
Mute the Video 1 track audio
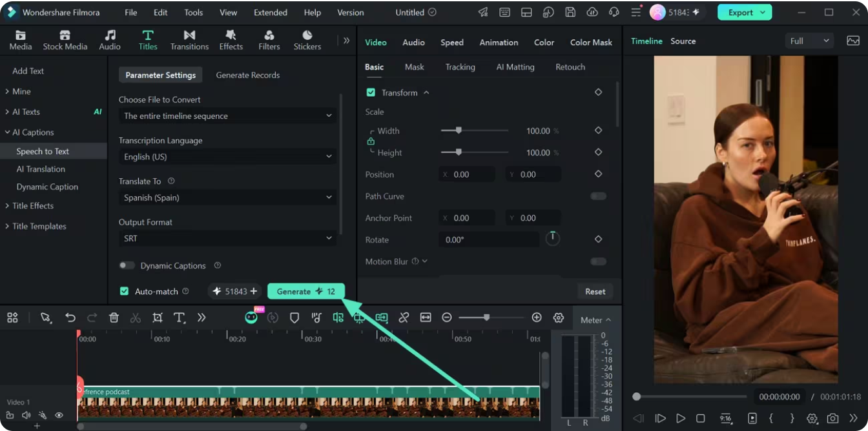[x=26, y=416]
